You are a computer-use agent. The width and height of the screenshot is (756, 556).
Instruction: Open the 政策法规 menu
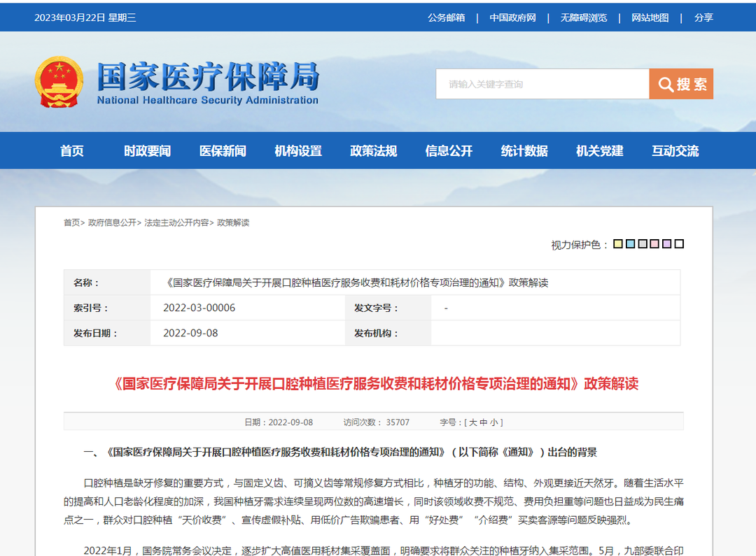coord(371,150)
